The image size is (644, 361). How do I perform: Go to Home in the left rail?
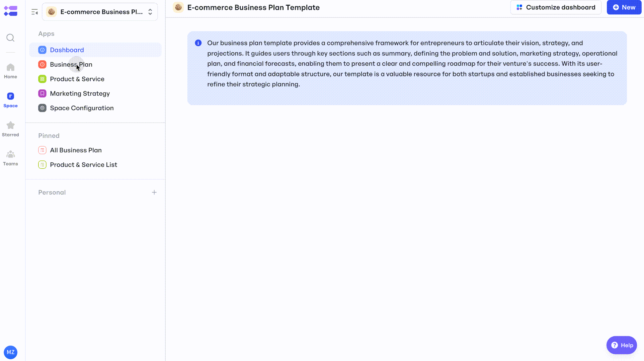10,71
